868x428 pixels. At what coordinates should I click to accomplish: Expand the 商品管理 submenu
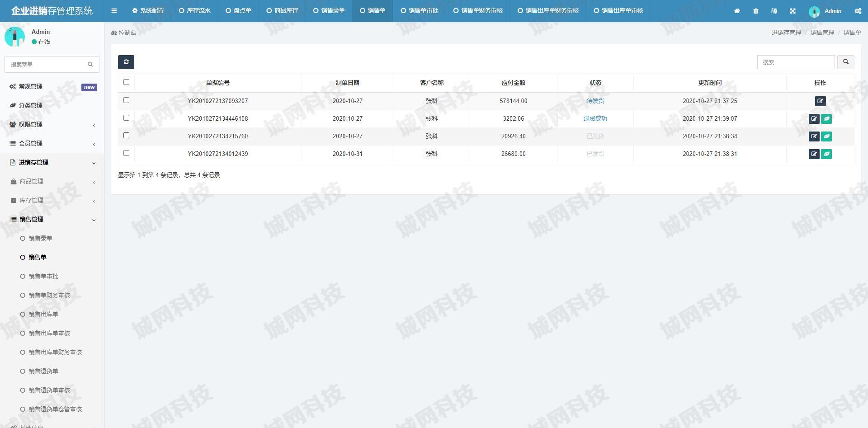52,182
